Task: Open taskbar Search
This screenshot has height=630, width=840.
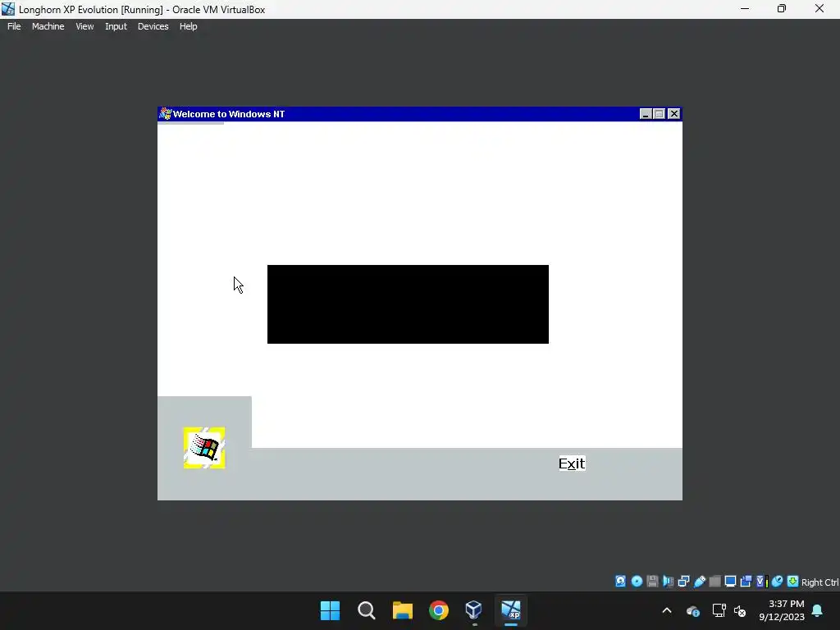Action: (x=367, y=610)
